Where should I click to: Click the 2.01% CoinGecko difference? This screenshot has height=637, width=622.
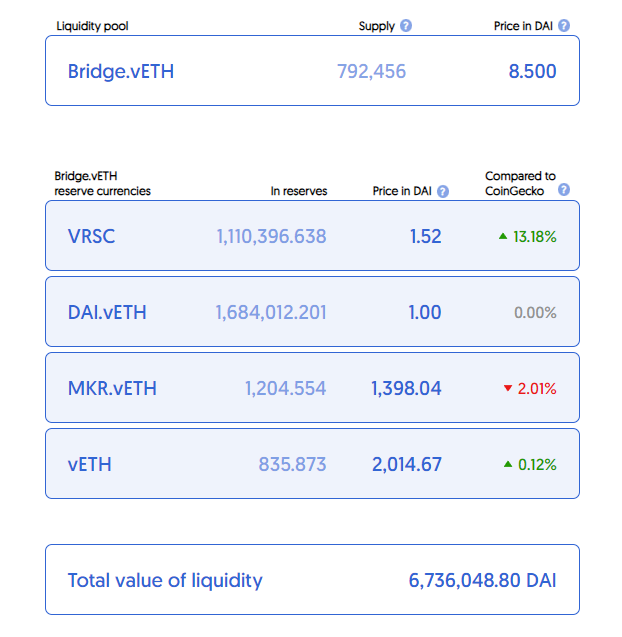click(537, 388)
